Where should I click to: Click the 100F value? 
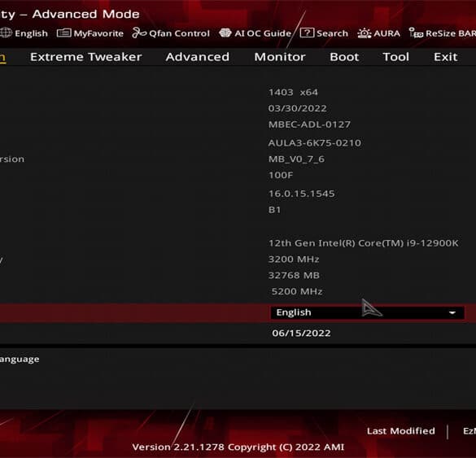pyautogui.click(x=281, y=175)
